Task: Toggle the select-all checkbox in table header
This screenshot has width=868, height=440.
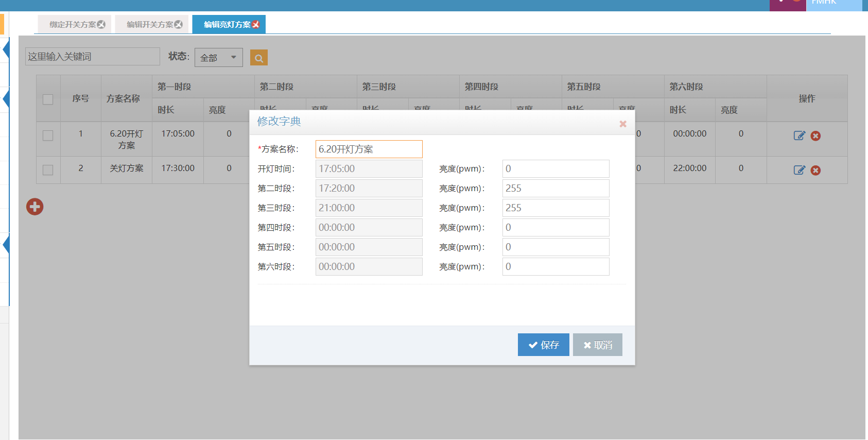Action: [48, 99]
